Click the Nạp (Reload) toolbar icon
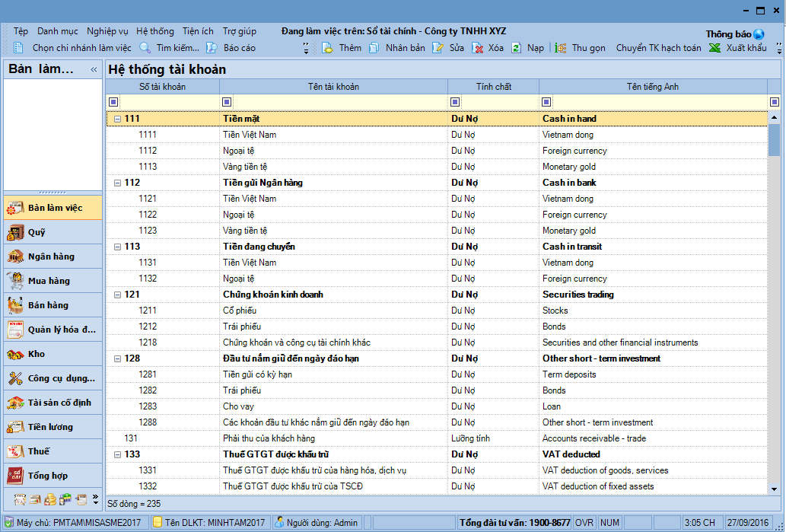 click(517, 48)
